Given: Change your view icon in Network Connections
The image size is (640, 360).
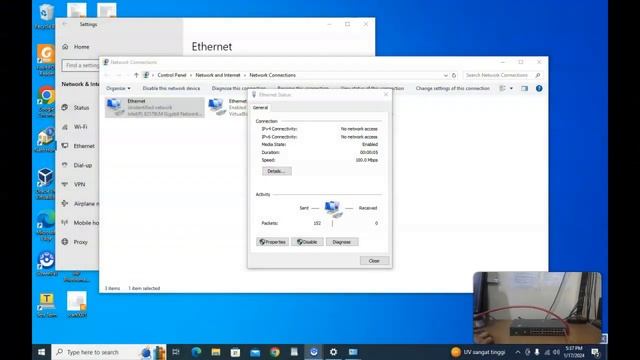Looking at the screenshot, I should 503,88.
